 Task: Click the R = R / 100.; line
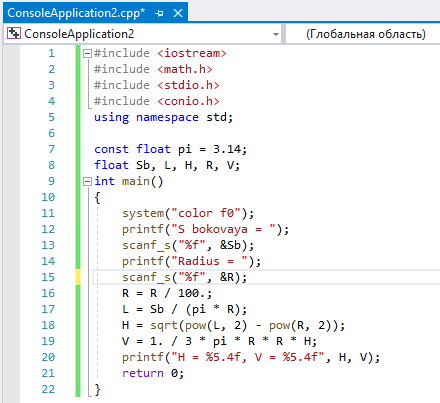[167, 293]
